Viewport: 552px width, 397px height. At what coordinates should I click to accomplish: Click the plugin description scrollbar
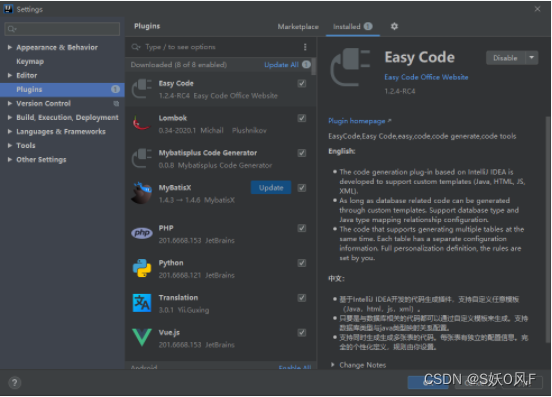[x=548, y=229]
